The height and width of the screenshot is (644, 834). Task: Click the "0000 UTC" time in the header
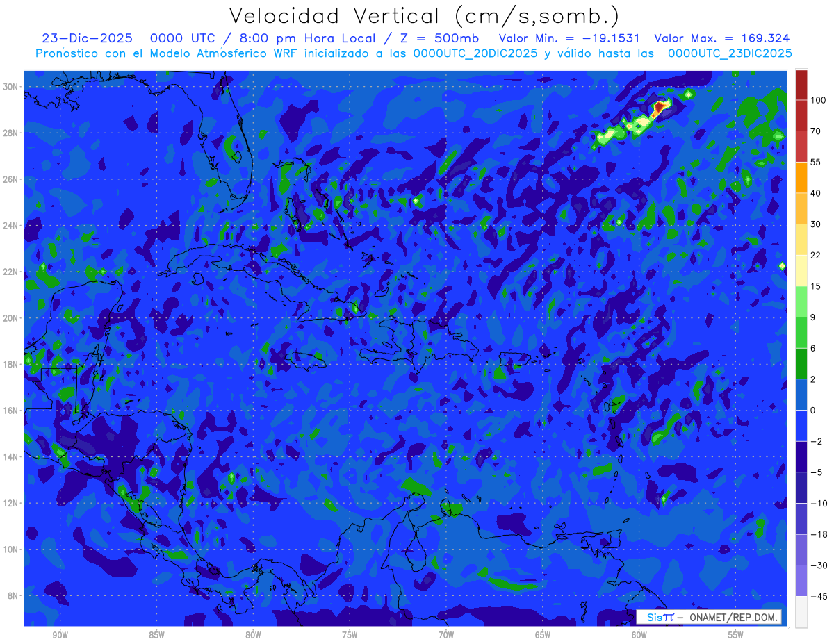184,39
